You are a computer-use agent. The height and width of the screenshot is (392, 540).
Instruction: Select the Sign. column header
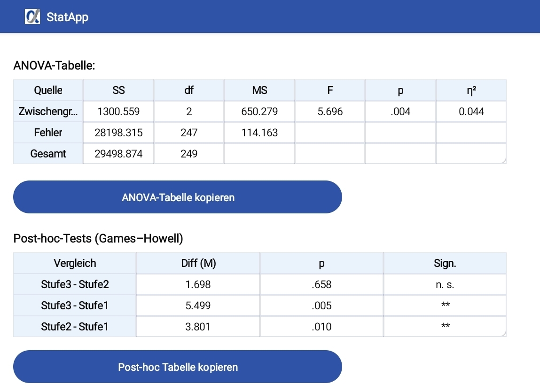[x=445, y=263]
